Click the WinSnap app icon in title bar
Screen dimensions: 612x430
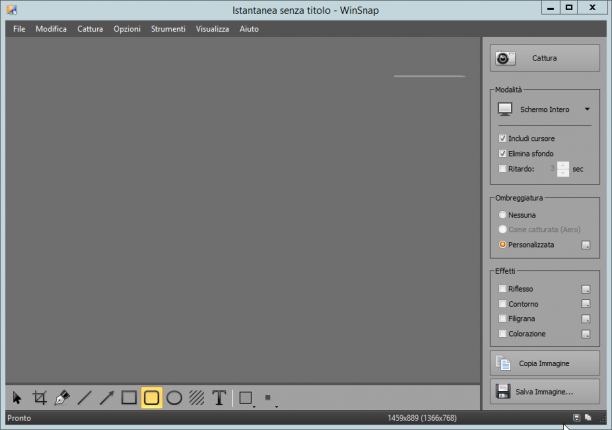(12, 9)
